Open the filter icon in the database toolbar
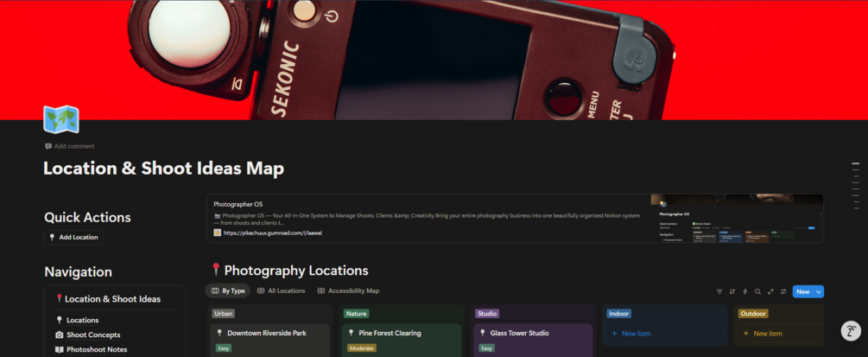The height and width of the screenshot is (357, 868). coord(719,291)
